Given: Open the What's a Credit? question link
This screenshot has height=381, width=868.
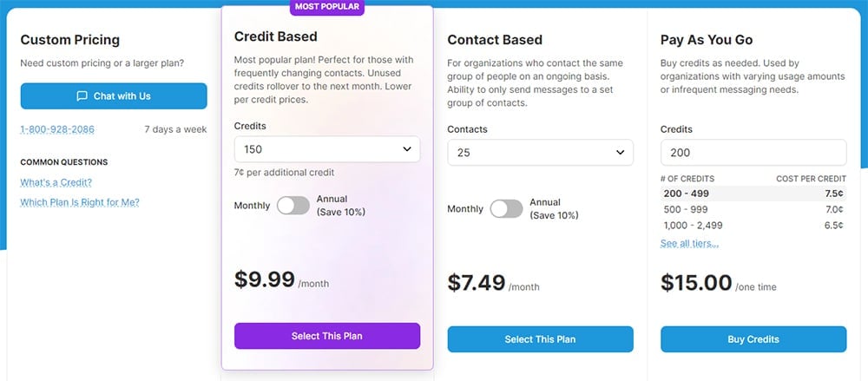Looking at the screenshot, I should click(x=56, y=182).
